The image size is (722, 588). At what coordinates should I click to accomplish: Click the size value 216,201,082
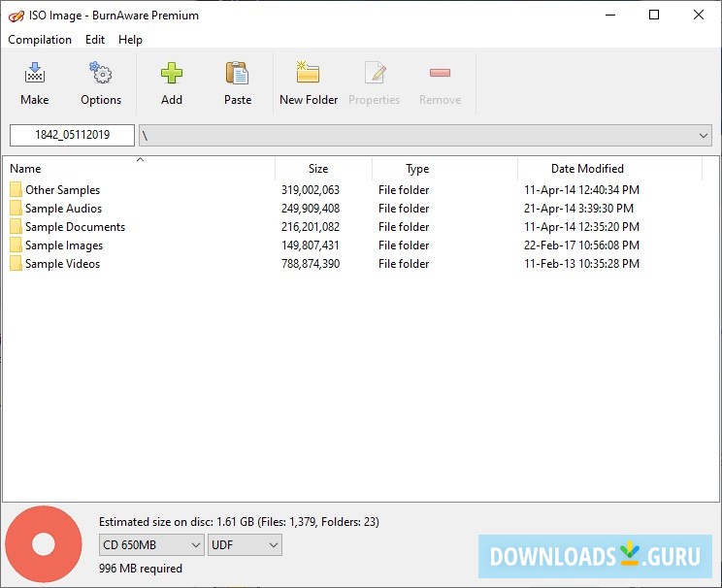coord(311,227)
